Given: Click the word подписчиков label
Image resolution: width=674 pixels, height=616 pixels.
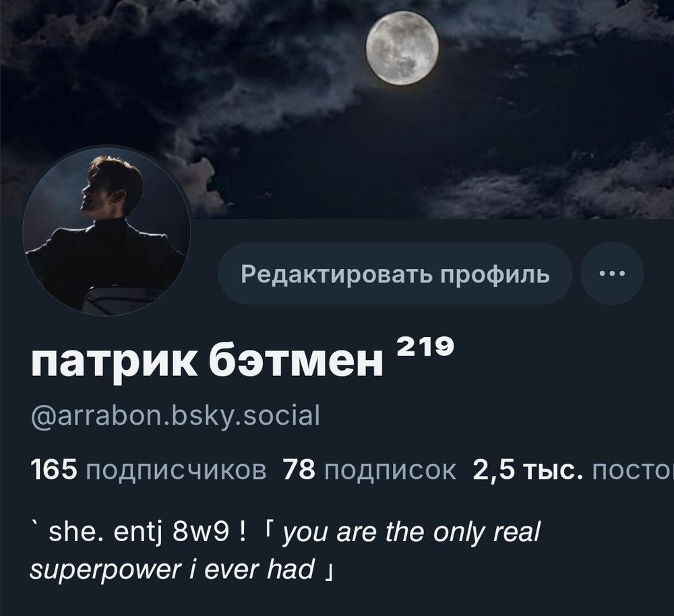Looking at the screenshot, I should tap(176, 470).
